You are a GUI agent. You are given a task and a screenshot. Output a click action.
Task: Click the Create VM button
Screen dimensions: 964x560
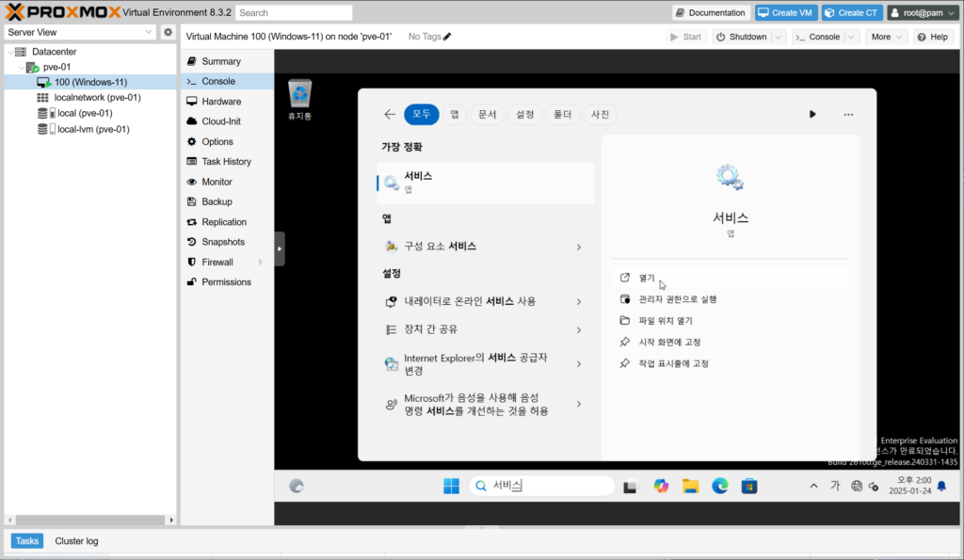pos(785,12)
